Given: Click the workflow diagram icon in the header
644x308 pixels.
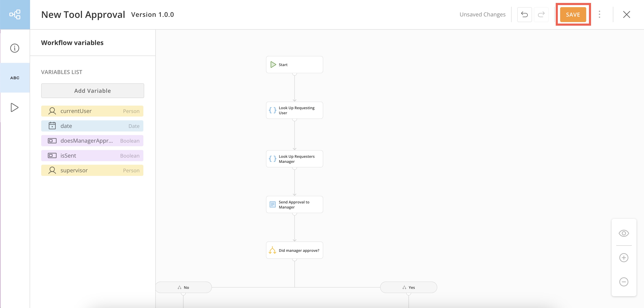Looking at the screenshot, I should (x=15, y=15).
